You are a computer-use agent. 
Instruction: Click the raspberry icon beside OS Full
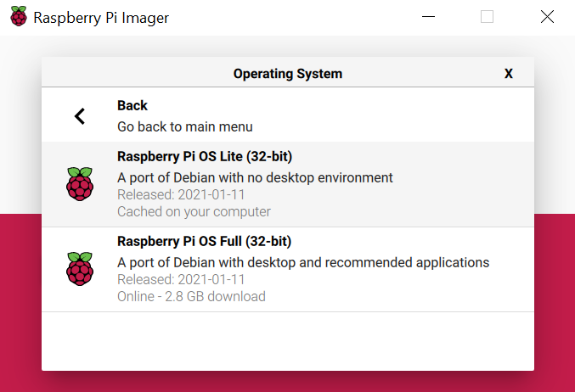tap(80, 269)
